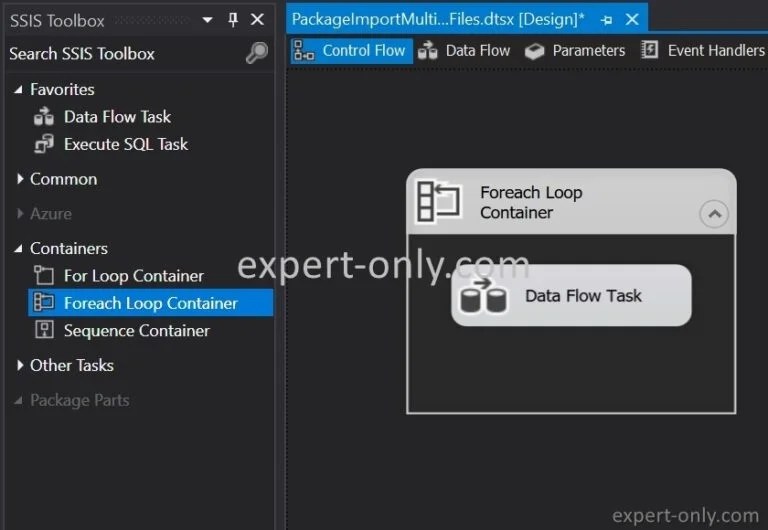Select Foreach Loop Container toolbox item
Viewport: 768px width, 530px height.
click(x=151, y=303)
